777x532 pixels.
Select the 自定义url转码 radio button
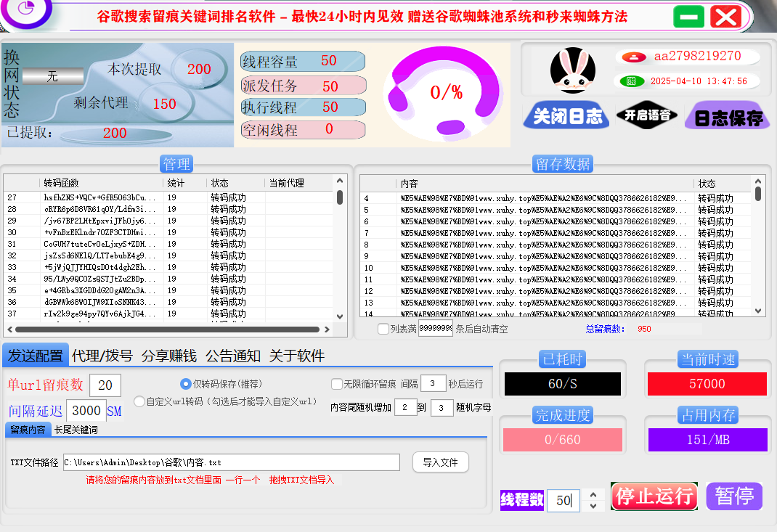click(x=138, y=400)
